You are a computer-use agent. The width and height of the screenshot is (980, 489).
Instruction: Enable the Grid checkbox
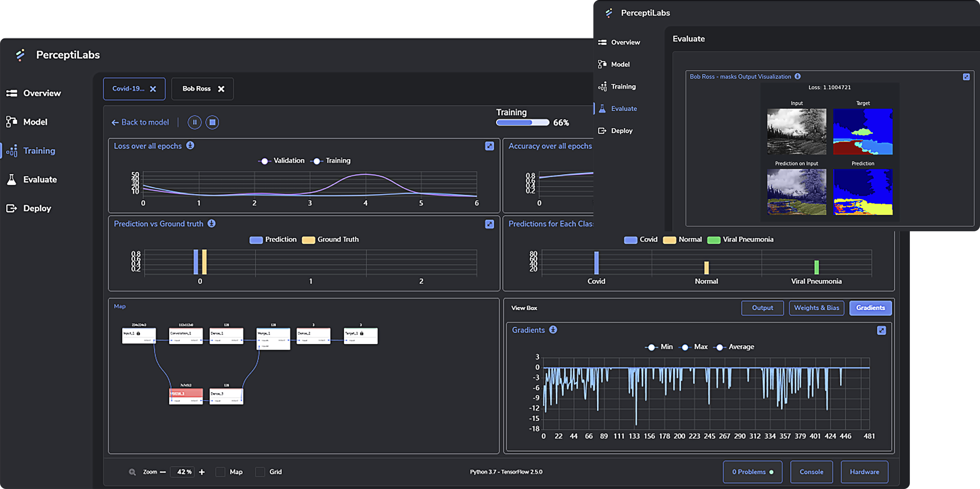tap(260, 472)
